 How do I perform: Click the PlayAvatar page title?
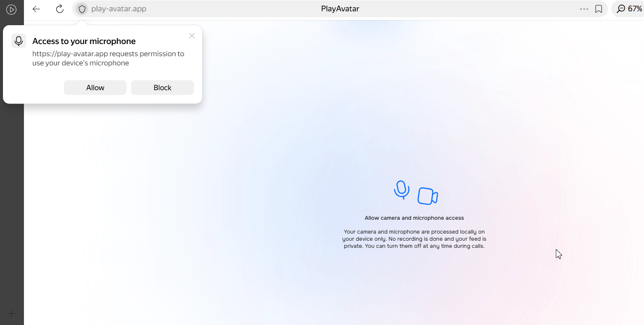pyautogui.click(x=340, y=9)
